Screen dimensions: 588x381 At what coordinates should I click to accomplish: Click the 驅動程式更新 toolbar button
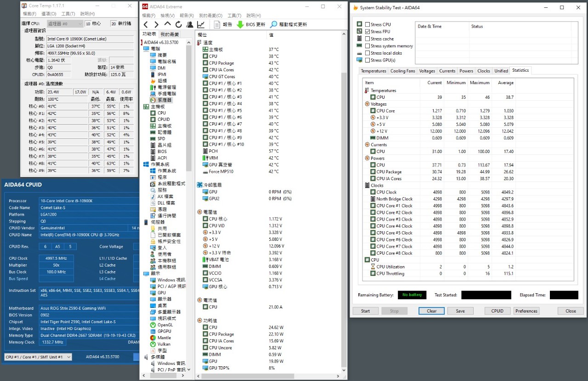[288, 24]
